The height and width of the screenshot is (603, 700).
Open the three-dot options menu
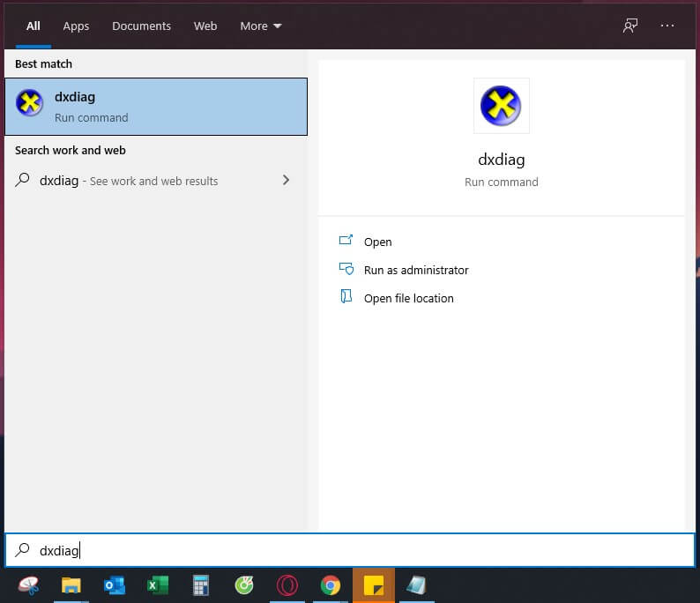coord(667,26)
